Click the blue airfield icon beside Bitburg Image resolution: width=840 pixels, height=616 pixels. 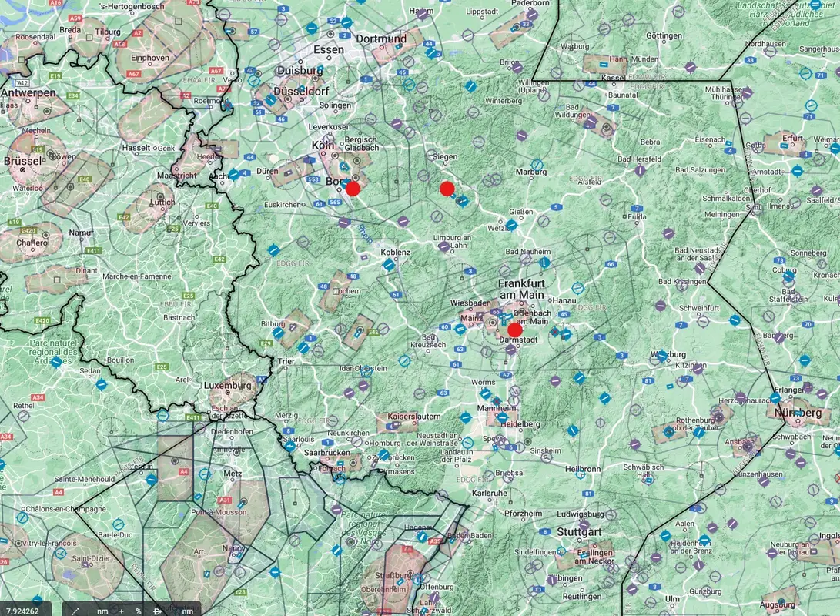coord(278,333)
